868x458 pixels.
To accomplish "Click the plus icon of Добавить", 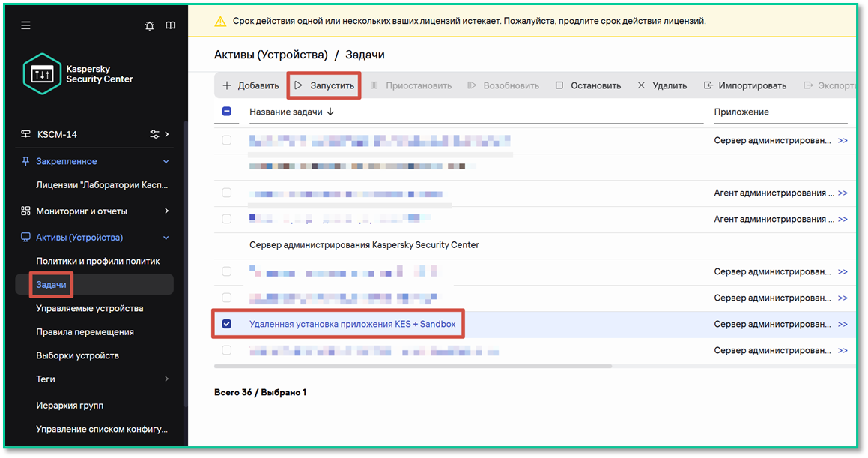I will coord(227,85).
